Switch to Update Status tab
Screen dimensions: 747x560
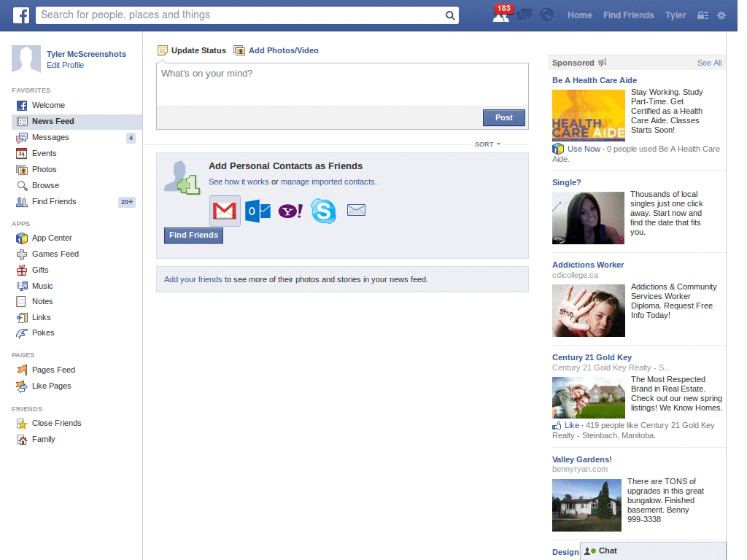point(192,50)
